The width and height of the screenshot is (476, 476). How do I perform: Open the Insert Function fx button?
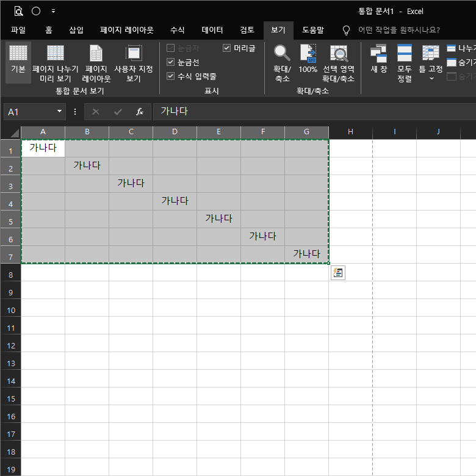point(140,112)
